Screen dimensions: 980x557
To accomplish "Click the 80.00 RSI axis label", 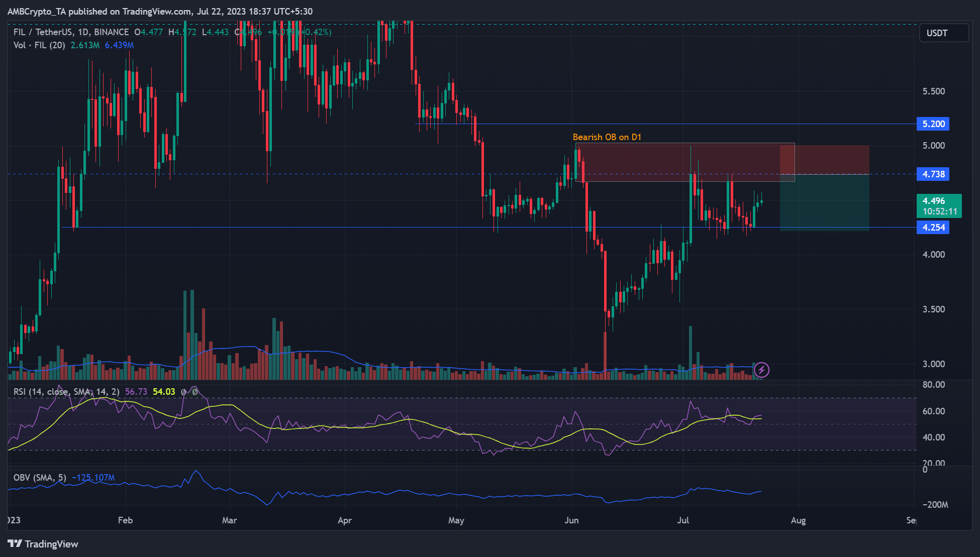I will click(x=934, y=385).
